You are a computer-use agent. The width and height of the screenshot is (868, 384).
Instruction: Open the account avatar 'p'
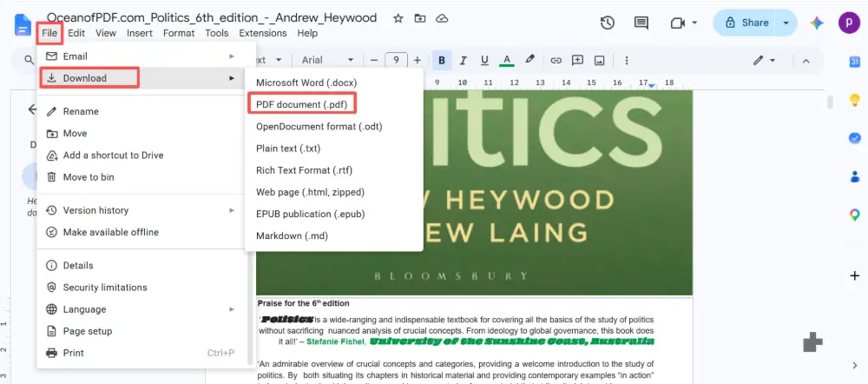click(x=849, y=23)
